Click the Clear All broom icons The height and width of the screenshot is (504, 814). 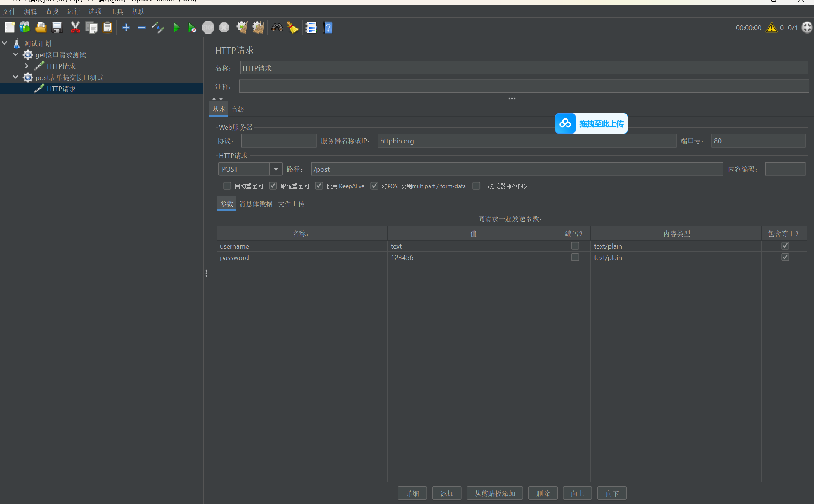pos(258,28)
